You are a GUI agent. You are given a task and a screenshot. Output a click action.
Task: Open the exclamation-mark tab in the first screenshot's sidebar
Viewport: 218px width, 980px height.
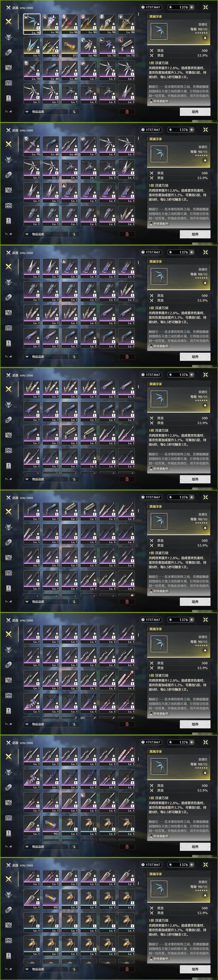[x=8, y=98]
